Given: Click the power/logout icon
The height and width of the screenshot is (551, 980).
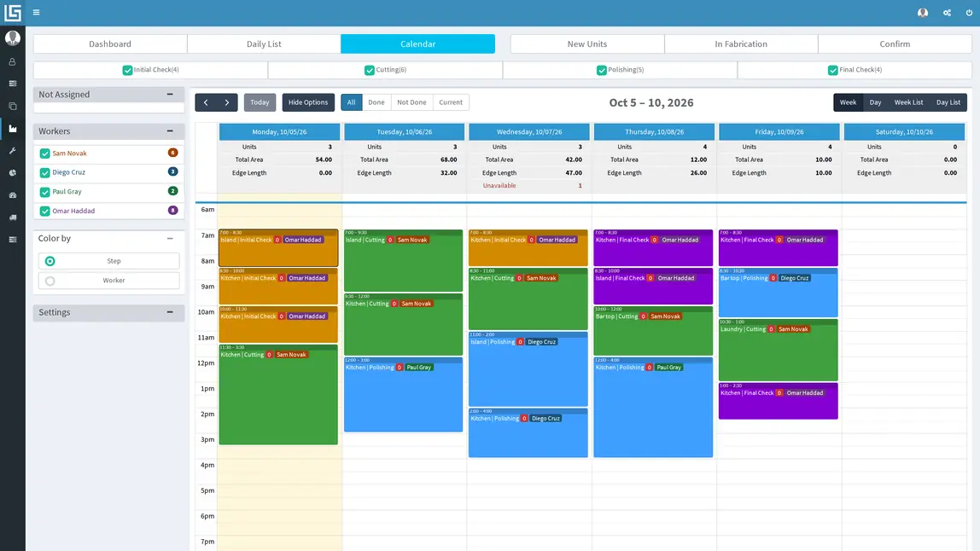Looking at the screenshot, I should click(969, 13).
